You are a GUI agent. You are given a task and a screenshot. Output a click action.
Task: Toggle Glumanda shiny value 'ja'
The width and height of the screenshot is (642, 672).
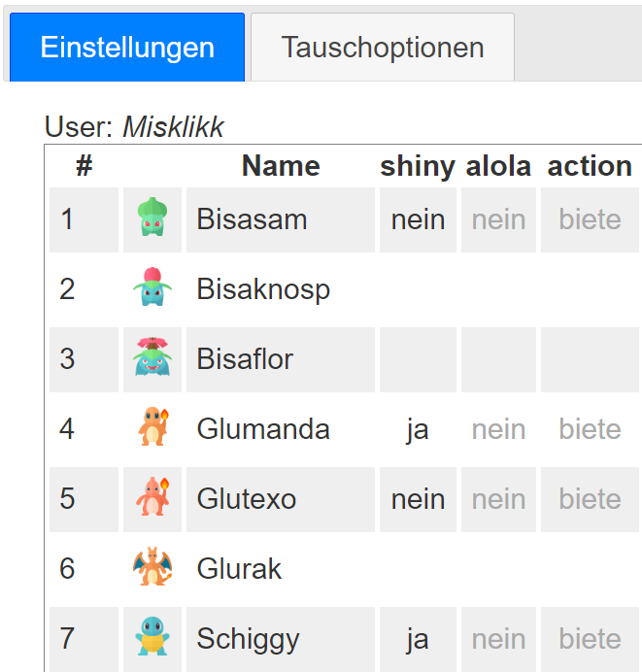click(418, 429)
